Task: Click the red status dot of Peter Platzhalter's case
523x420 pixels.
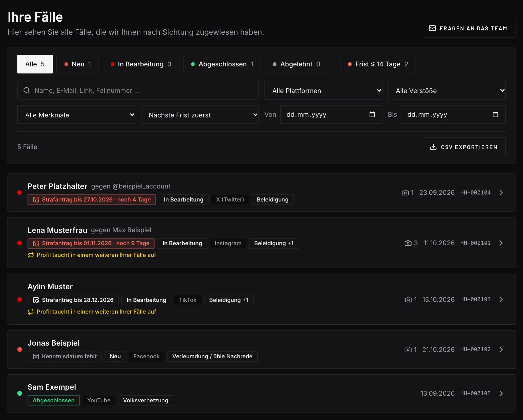Action: coord(20,192)
